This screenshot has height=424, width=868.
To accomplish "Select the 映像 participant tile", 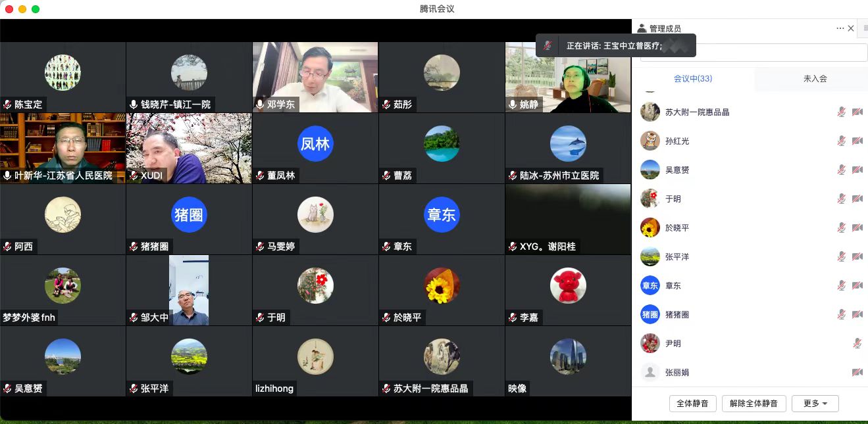I will point(568,361).
